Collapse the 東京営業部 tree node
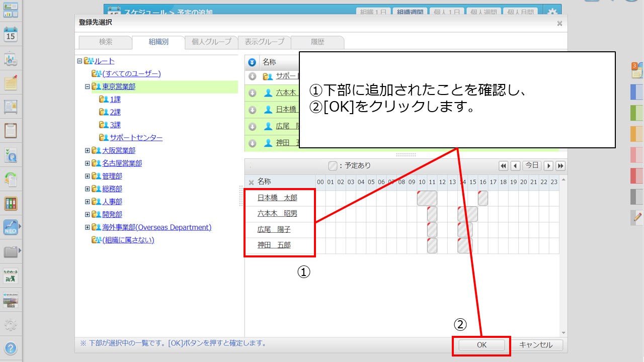644x362 pixels. pyautogui.click(x=87, y=86)
